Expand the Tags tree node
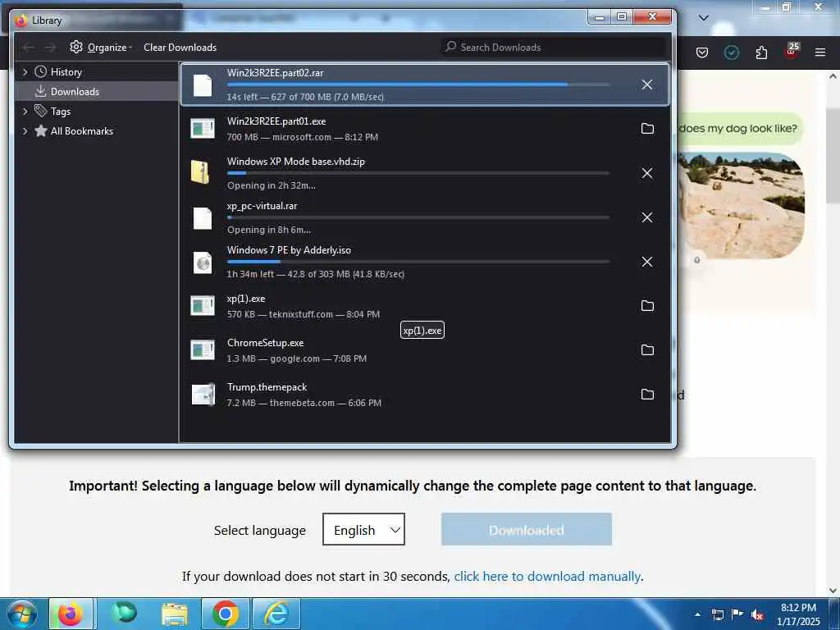840x630 pixels. pos(25,112)
